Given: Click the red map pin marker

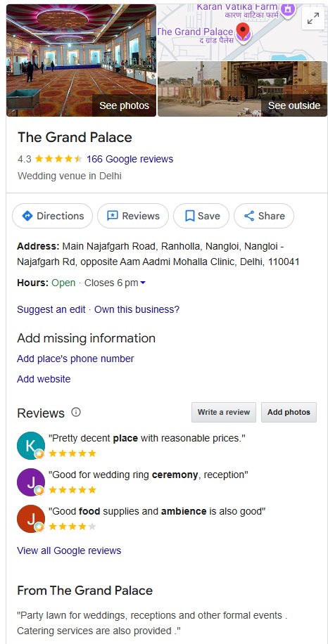Looking at the screenshot, I should (244, 32).
